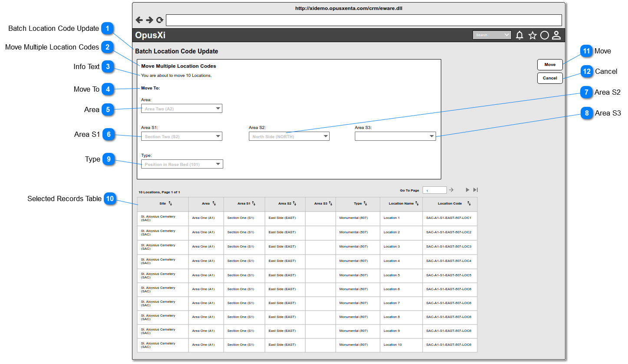The width and height of the screenshot is (628, 364).
Task: Open the Type dropdown
Action: pyautogui.click(x=182, y=164)
